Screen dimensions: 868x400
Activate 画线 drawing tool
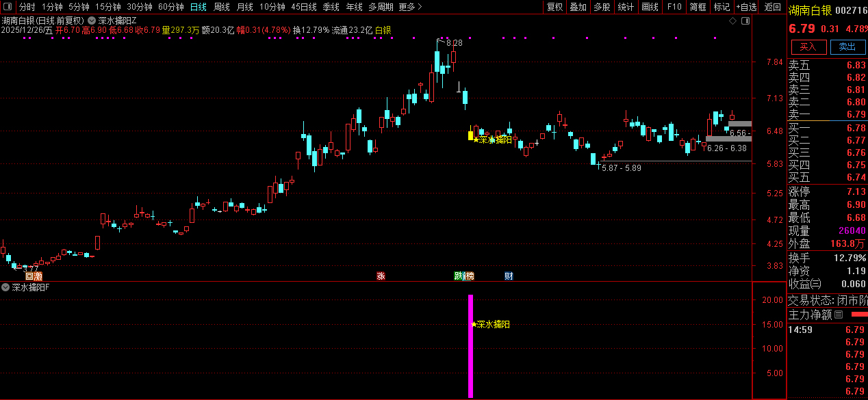point(650,7)
